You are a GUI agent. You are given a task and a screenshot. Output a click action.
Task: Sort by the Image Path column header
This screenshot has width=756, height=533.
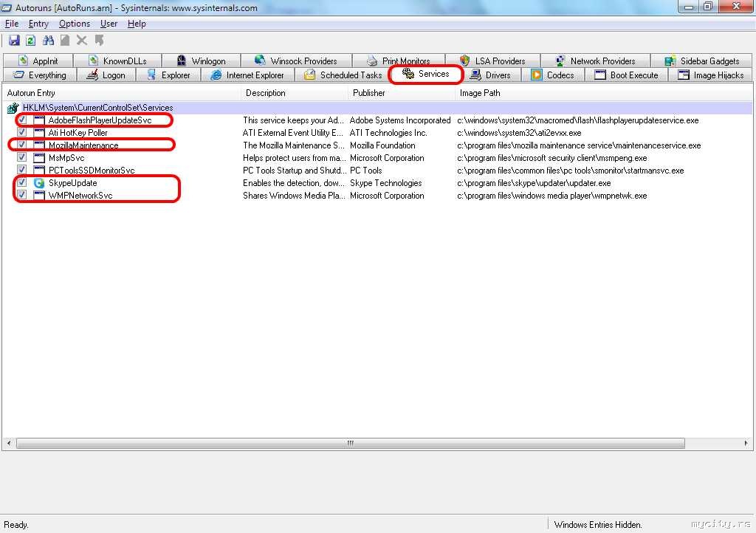click(604, 93)
